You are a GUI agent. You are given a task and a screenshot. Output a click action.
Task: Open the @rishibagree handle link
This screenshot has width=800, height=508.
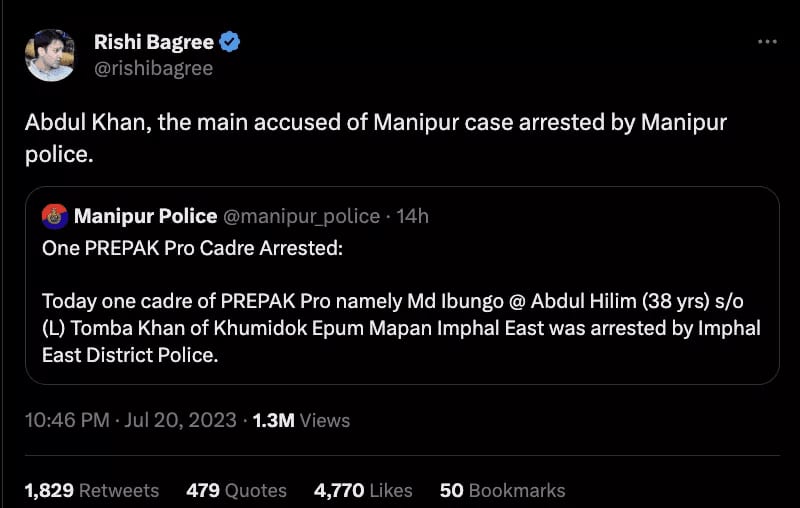pyautogui.click(x=153, y=68)
